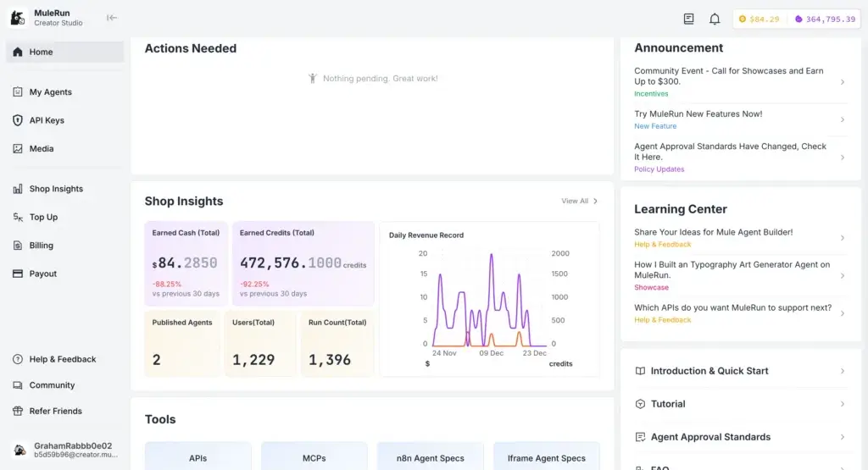Click the Billing document icon

pyautogui.click(x=18, y=246)
